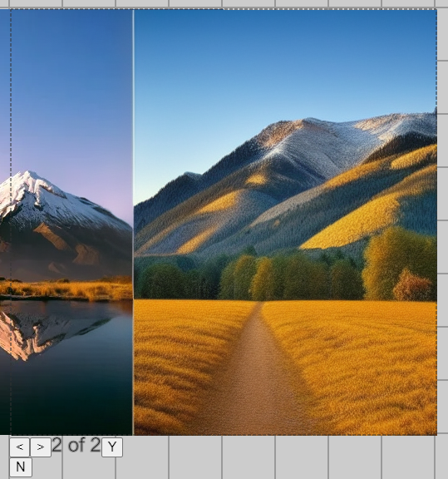Select the snowy peak lake reflection image
448x479 pixels.
(x=66, y=222)
